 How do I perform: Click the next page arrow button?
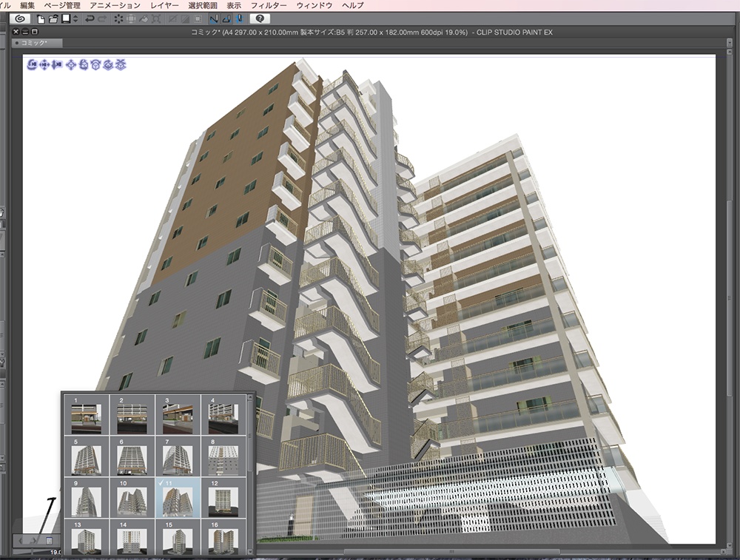[x=33, y=541]
